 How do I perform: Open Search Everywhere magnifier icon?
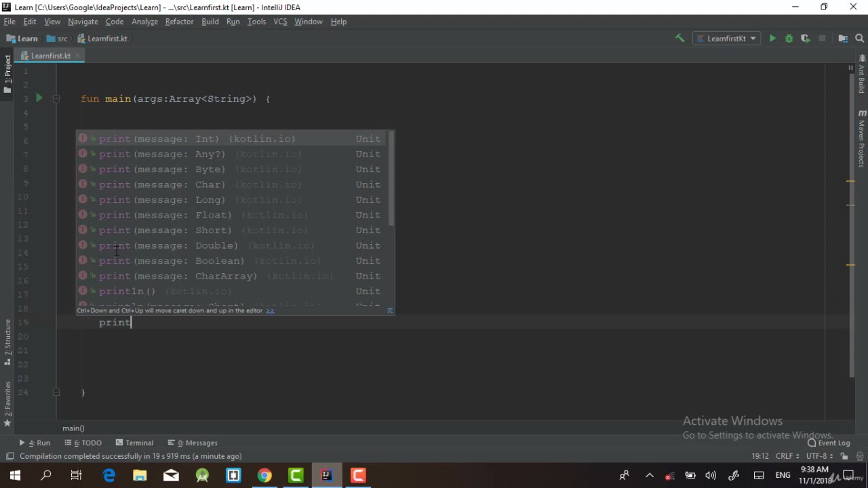pyautogui.click(x=860, y=39)
